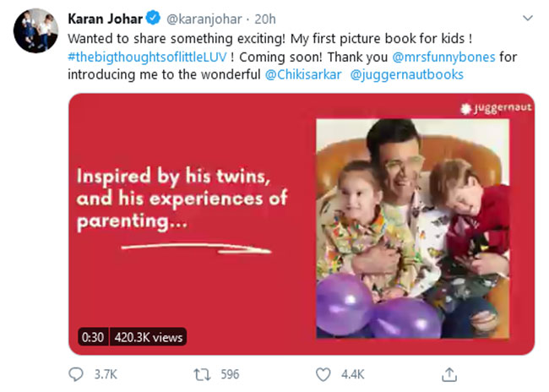Click the 596 retweets count

pos(228,374)
